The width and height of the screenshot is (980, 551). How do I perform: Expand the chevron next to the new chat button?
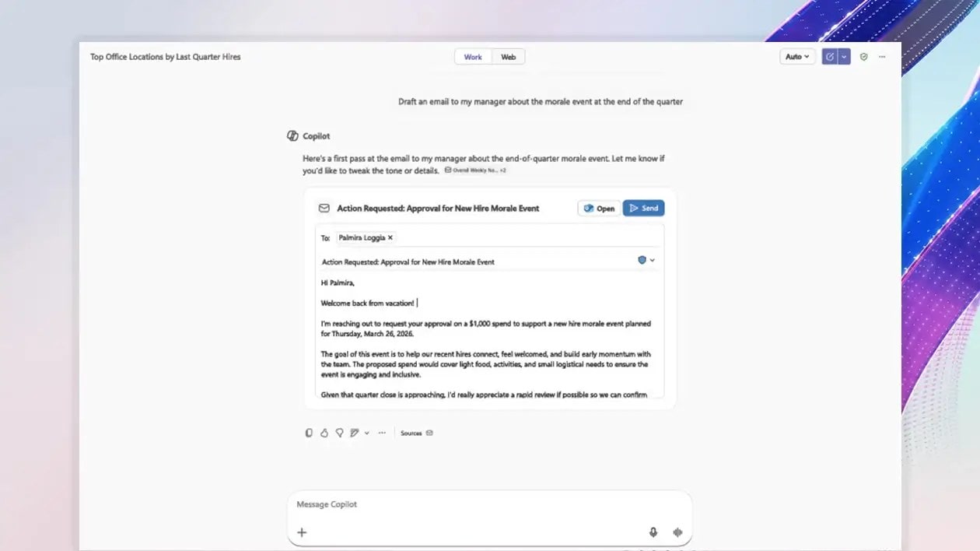(844, 56)
